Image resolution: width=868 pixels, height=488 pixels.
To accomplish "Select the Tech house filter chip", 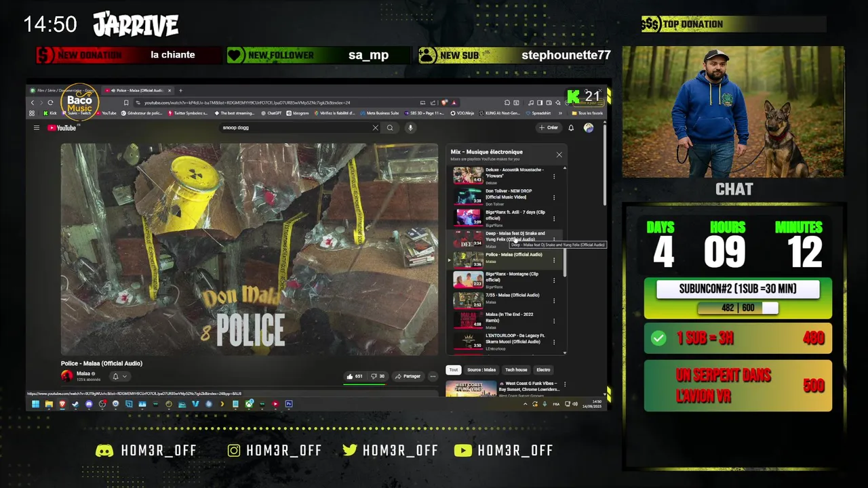I will pos(516,370).
